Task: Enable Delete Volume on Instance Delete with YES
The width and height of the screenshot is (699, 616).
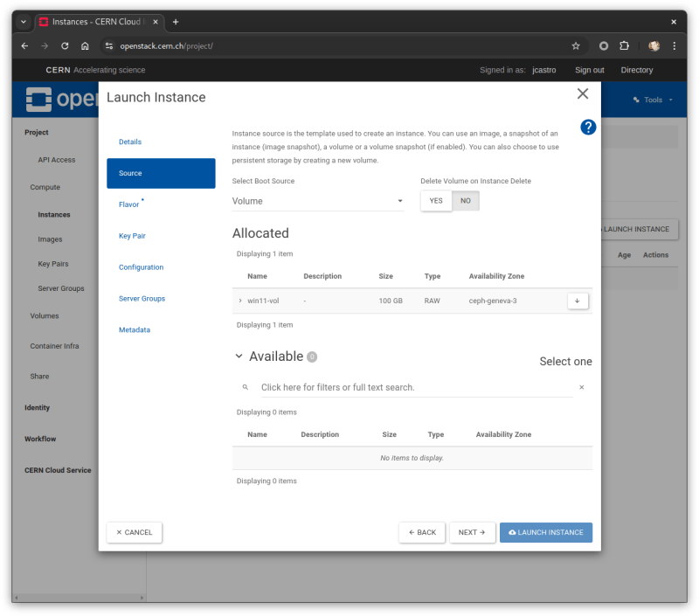Action: point(435,200)
